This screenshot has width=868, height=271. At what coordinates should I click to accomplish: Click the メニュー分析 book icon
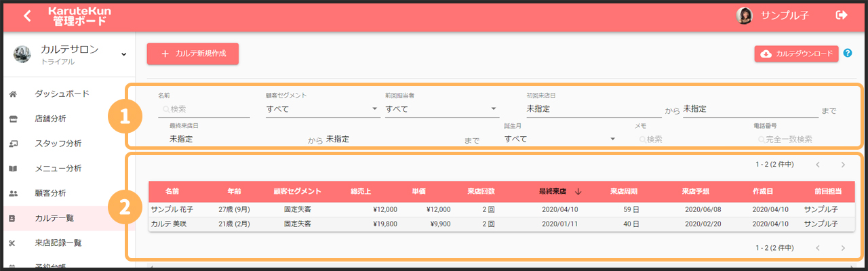point(13,169)
